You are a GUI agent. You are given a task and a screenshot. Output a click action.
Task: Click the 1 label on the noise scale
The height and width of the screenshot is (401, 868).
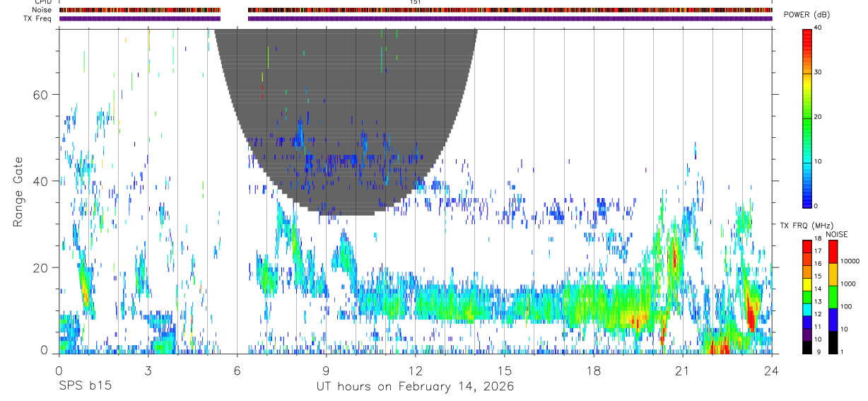pyautogui.click(x=843, y=352)
